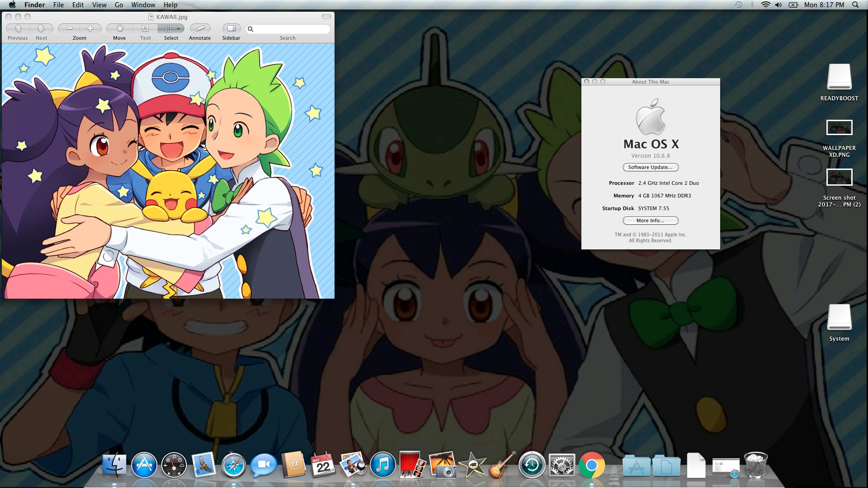Screen dimensions: 868x488
Task: Open Address Book from the Dock
Action: click(x=294, y=465)
